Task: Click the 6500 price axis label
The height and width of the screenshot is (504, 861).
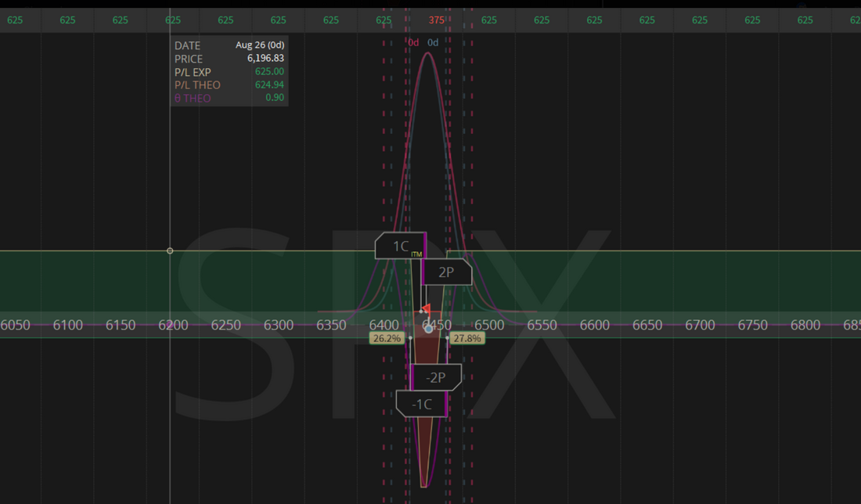Action: tap(489, 325)
